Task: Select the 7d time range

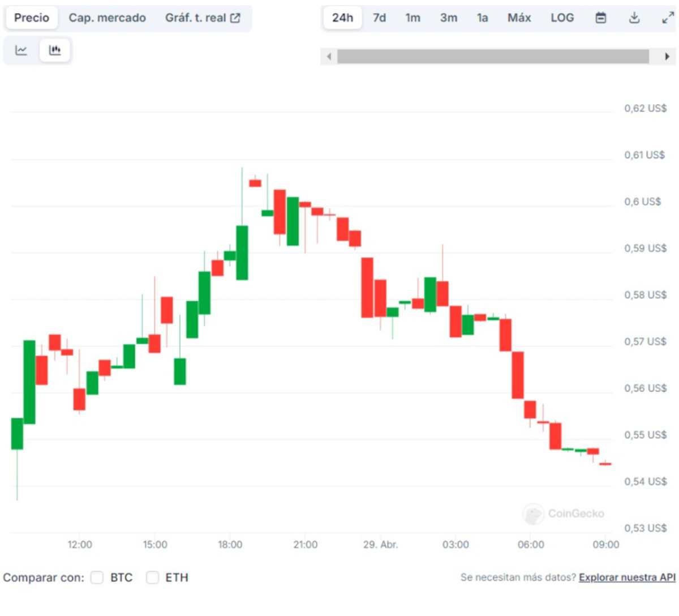Action: pos(379,18)
